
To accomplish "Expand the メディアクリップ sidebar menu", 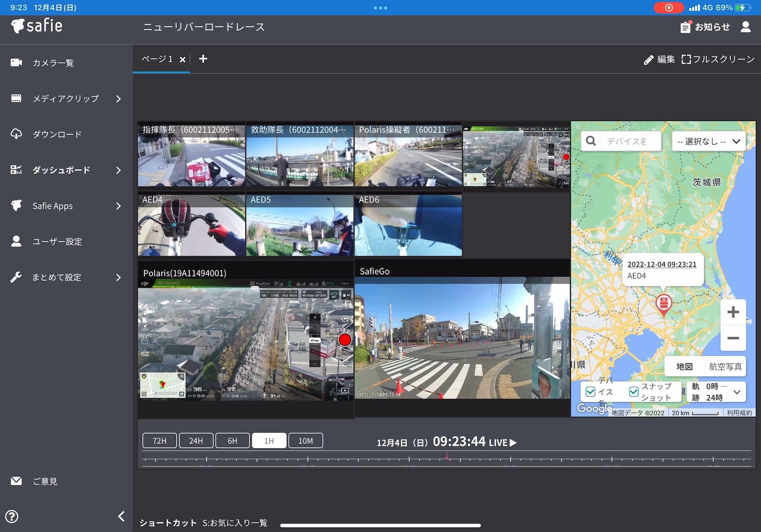I will point(118,99).
